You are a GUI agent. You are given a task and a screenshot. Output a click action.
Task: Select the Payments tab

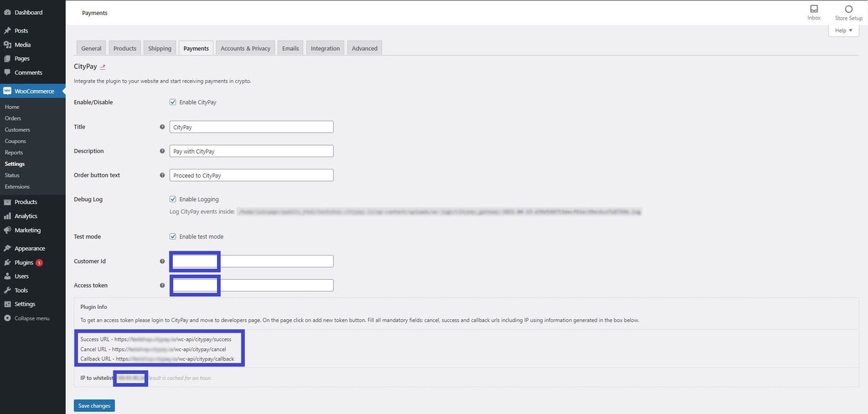coord(196,48)
